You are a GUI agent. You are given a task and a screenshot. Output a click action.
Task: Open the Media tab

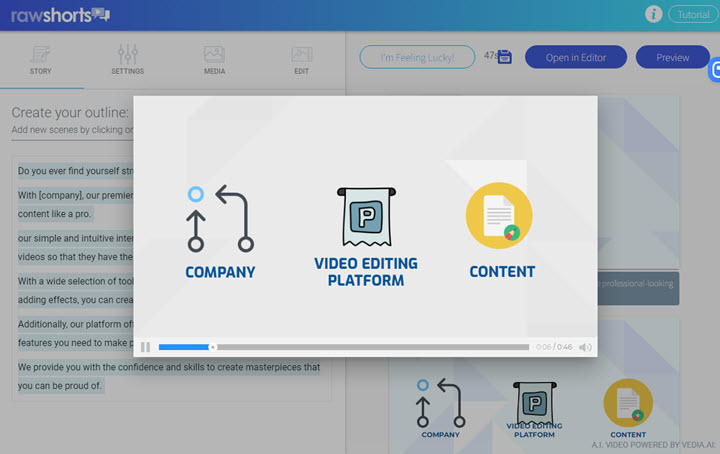[214, 60]
